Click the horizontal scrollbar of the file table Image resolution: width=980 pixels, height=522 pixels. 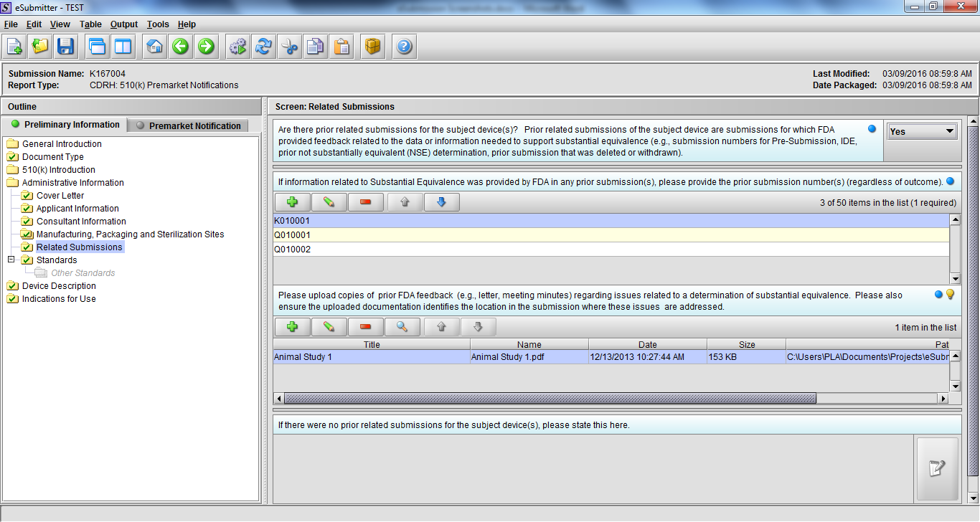point(550,398)
